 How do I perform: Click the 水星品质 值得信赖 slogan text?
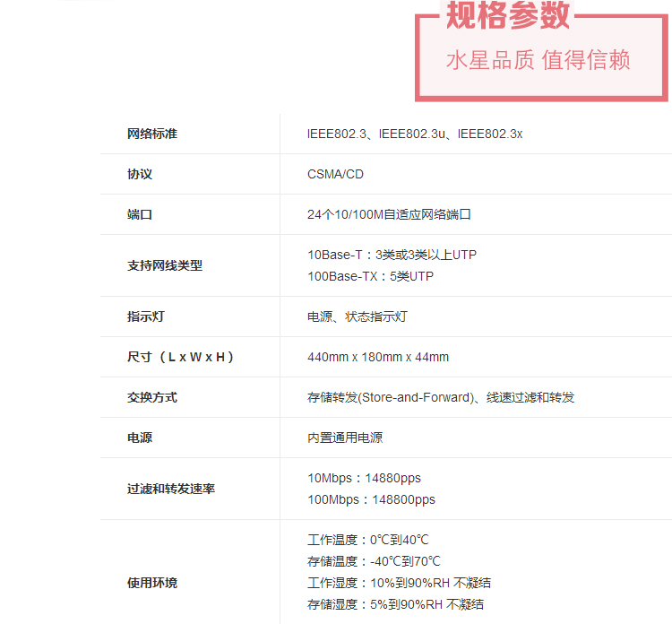click(x=538, y=60)
